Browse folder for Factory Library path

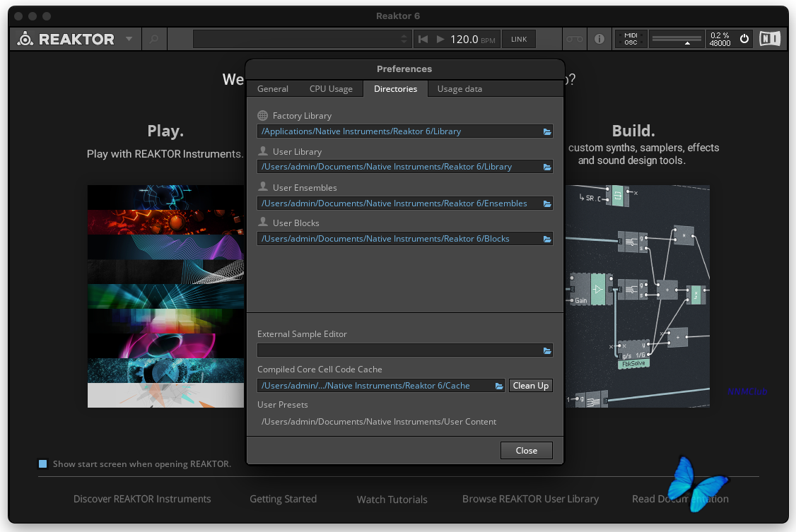(x=547, y=131)
